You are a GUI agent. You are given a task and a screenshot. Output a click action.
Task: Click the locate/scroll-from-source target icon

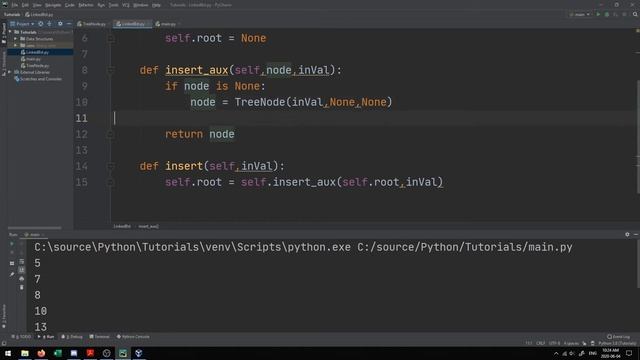(40, 24)
